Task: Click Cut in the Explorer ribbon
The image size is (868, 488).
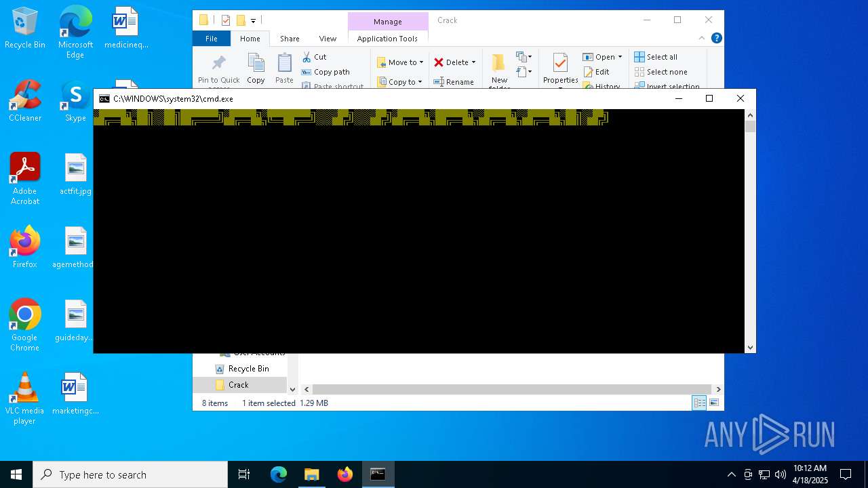Action: point(315,57)
